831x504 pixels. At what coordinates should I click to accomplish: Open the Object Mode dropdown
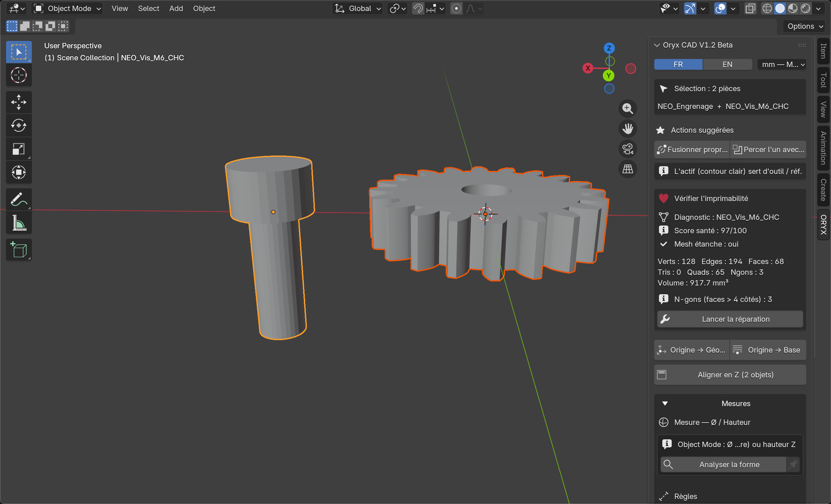(x=68, y=8)
